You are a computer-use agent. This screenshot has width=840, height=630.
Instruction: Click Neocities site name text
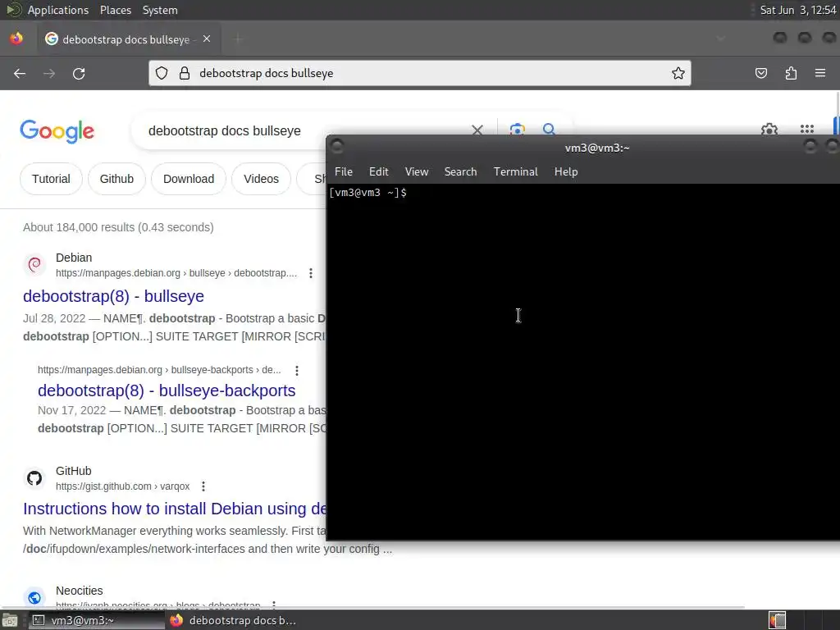pyautogui.click(x=80, y=591)
